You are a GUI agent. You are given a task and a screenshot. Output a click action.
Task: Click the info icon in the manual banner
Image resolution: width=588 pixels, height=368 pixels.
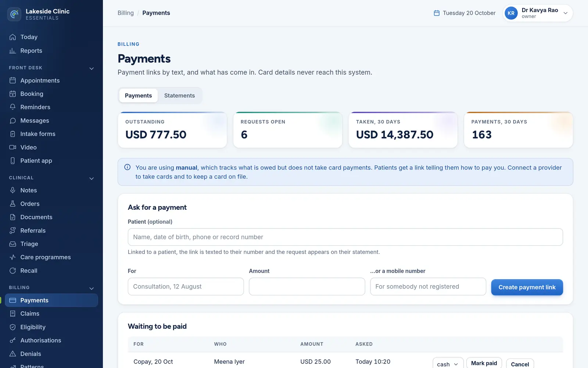tap(128, 167)
